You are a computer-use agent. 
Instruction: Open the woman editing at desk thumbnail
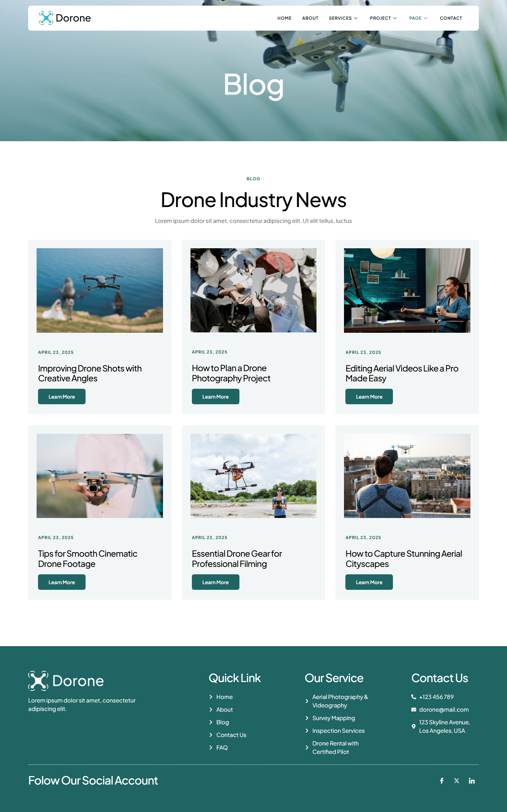click(407, 291)
